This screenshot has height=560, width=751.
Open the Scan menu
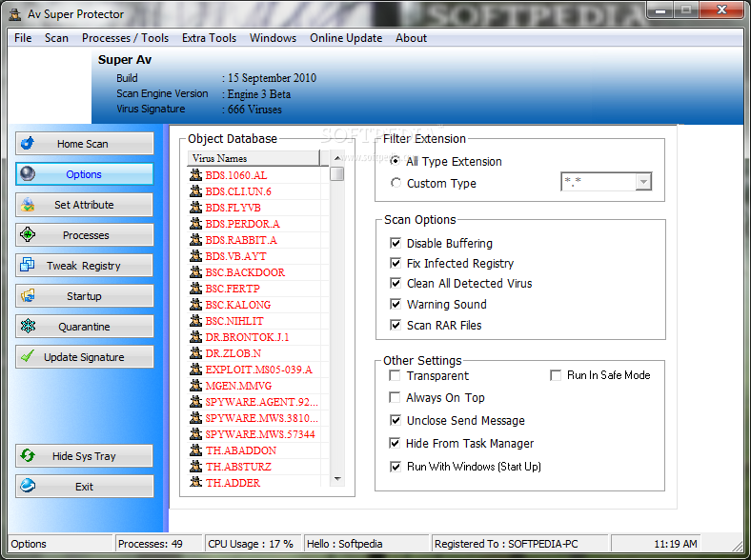point(56,38)
